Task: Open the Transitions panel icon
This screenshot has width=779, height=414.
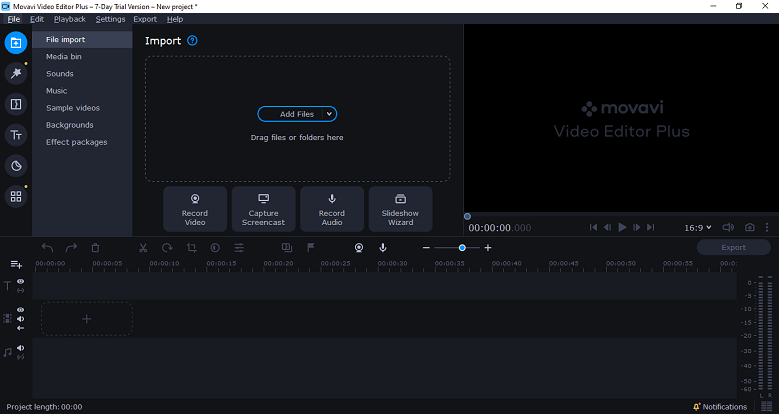Action: pyautogui.click(x=16, y=104)
